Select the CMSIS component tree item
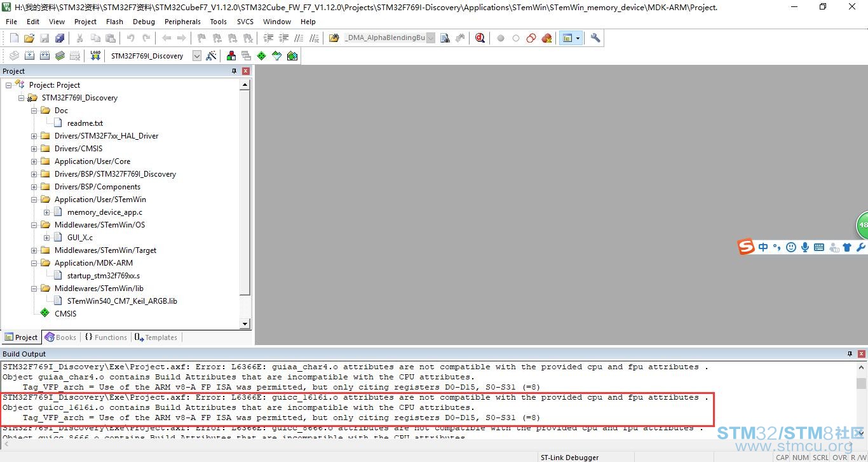This screenshot has width=868, height=462. pos(65,314)
